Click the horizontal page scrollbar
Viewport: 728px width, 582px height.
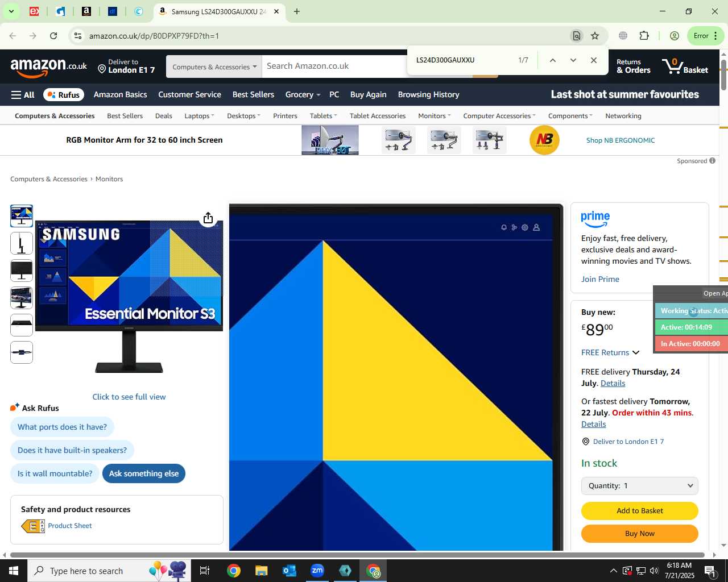tap(357, 555)
